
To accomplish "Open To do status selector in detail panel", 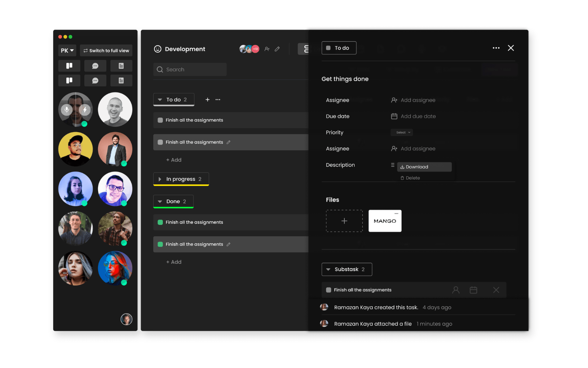I will [339, 48].
